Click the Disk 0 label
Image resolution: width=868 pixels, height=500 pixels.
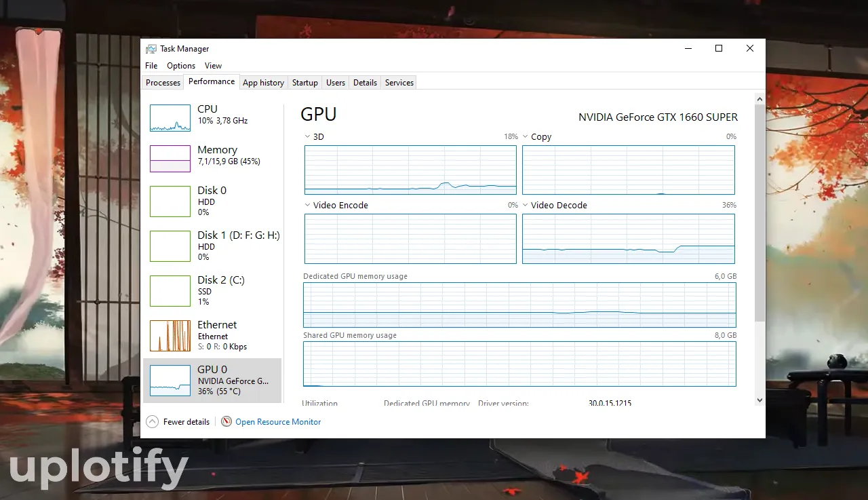coord(212,191)
